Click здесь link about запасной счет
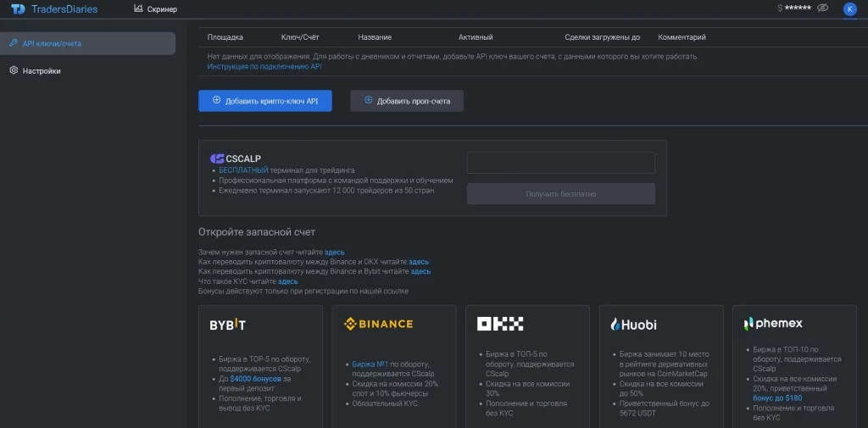Viewport: 868px width, 428px height. coord(334,252)
